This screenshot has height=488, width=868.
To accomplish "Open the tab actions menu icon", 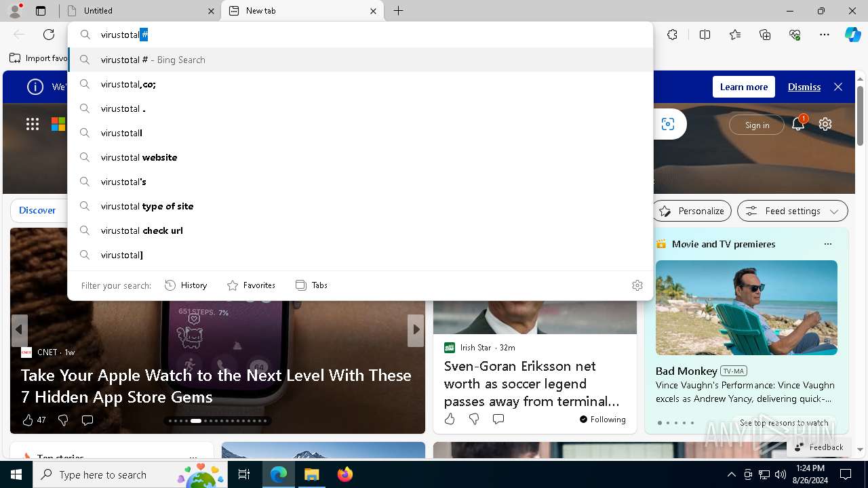I will pos(41,11).
